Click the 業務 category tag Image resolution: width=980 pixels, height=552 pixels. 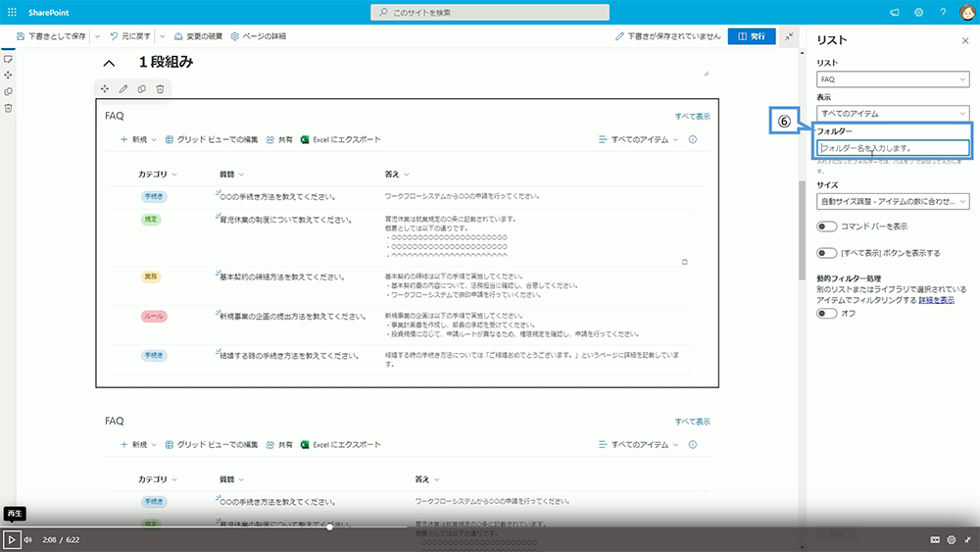coord(151,276)
